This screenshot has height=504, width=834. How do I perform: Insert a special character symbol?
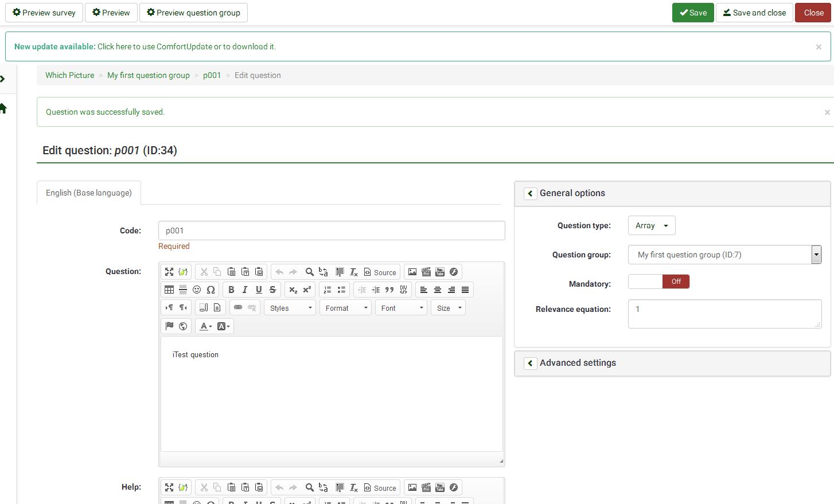[x=211, y=290]
